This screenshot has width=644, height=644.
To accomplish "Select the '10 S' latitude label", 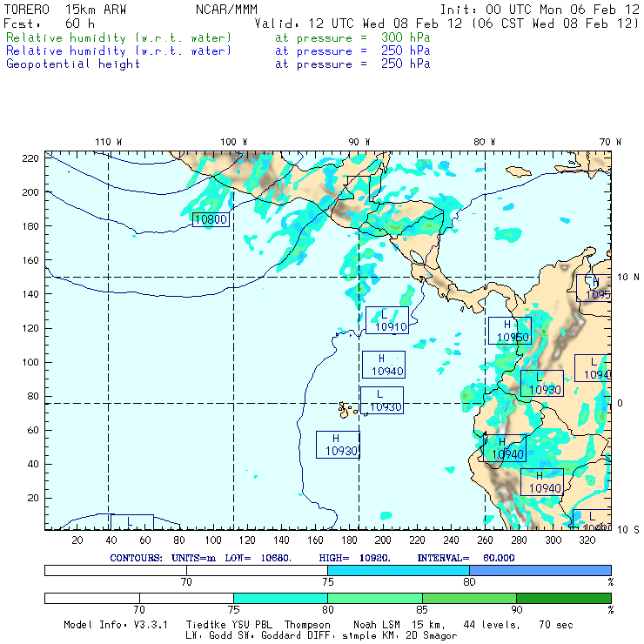I will point(628,530).
